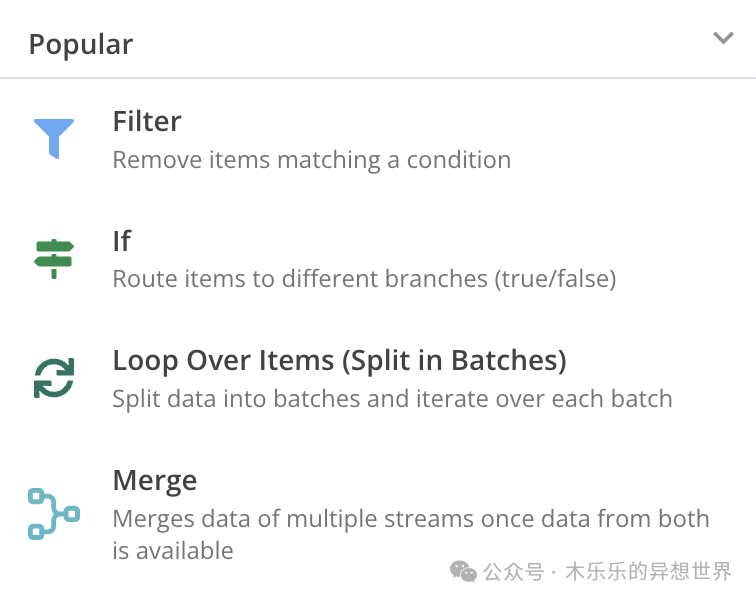The image size is (756, 602).
Task: Collapse the Popular section chevron
Action: [x=723, y=38]
